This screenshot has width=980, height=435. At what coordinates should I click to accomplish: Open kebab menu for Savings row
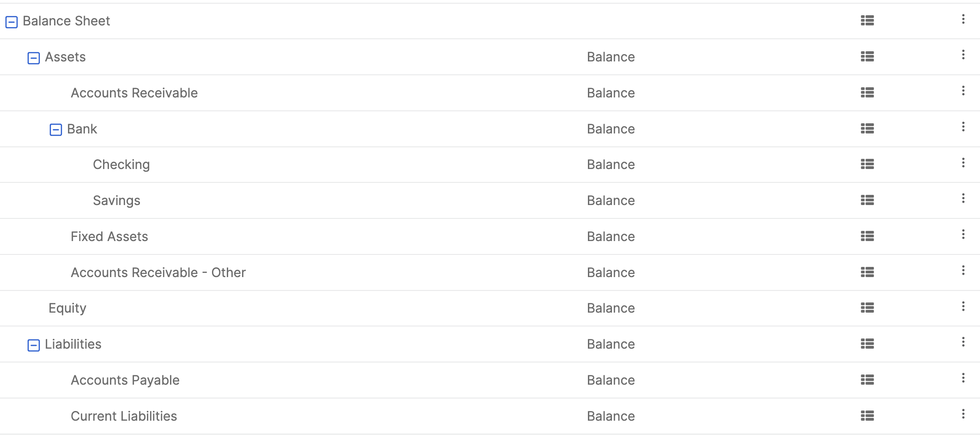pos(963,199)
